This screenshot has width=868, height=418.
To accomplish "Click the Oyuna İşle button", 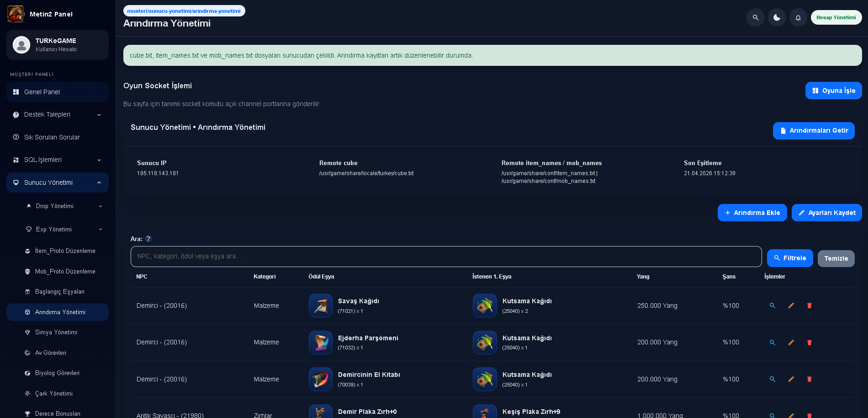I will 834,91.
